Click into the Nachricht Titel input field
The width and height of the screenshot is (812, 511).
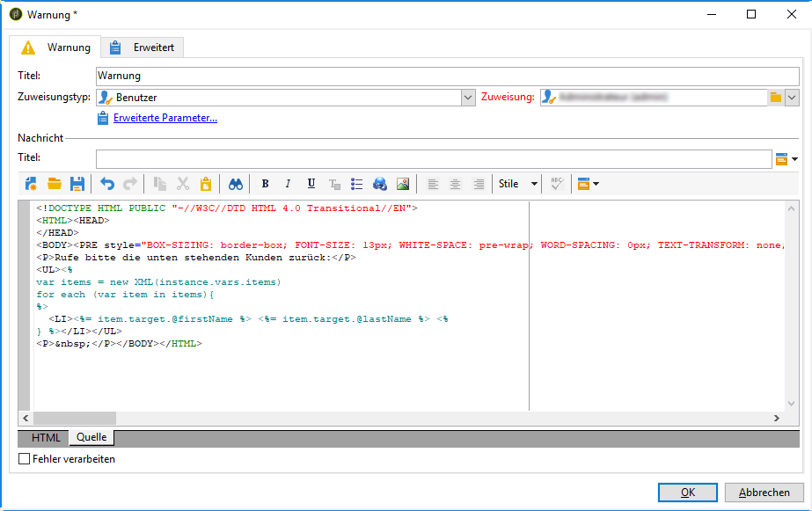[433, 158]
